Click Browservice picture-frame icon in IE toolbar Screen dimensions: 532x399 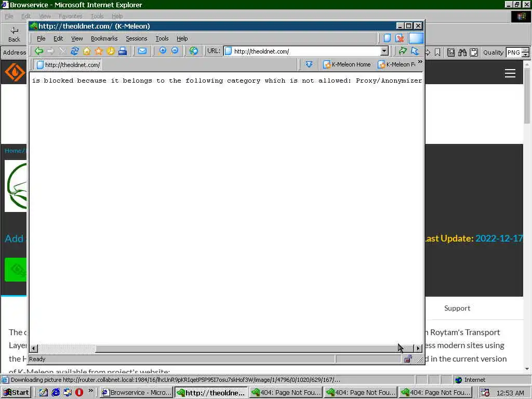pyautogui.click(x=451, y=52)
